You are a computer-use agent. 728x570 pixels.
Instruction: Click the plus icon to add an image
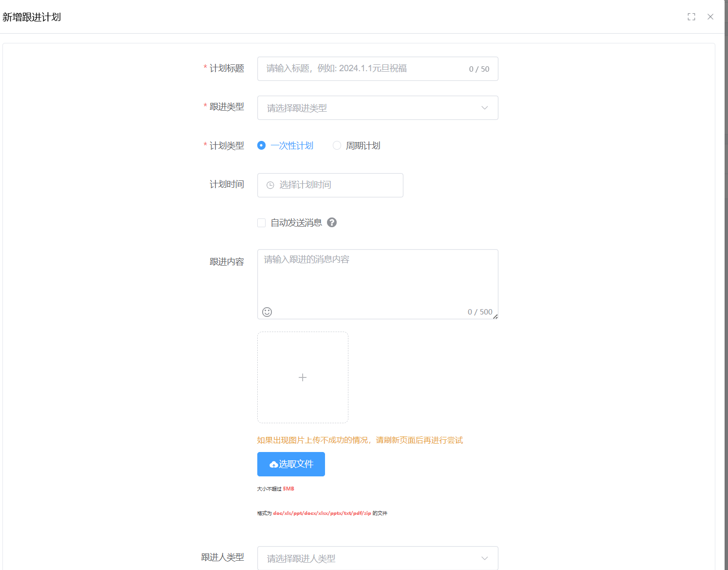click(303, 377)
